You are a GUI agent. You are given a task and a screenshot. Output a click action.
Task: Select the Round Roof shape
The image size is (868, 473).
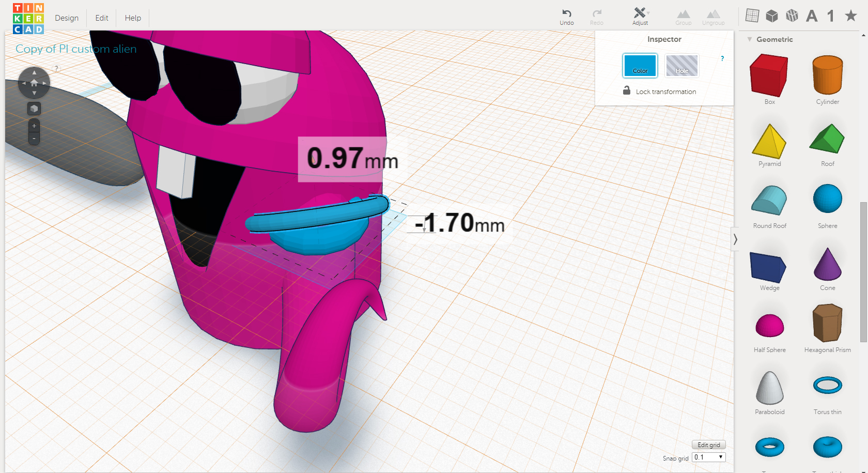(x=769, y=201)
